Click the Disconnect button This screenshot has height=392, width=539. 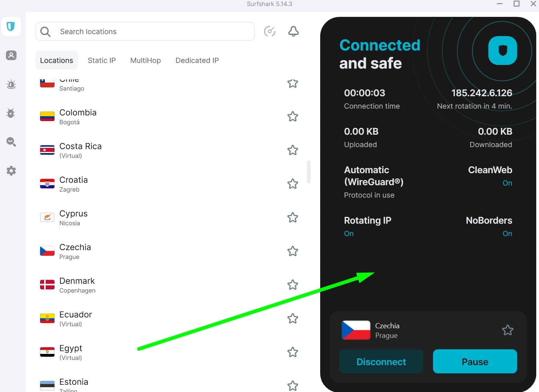(x=381, y=362)
